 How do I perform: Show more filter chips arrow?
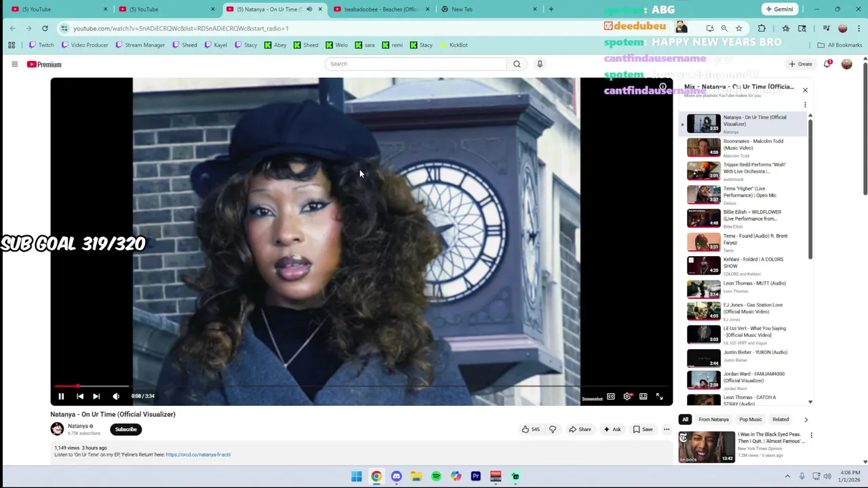pos(806,420)
